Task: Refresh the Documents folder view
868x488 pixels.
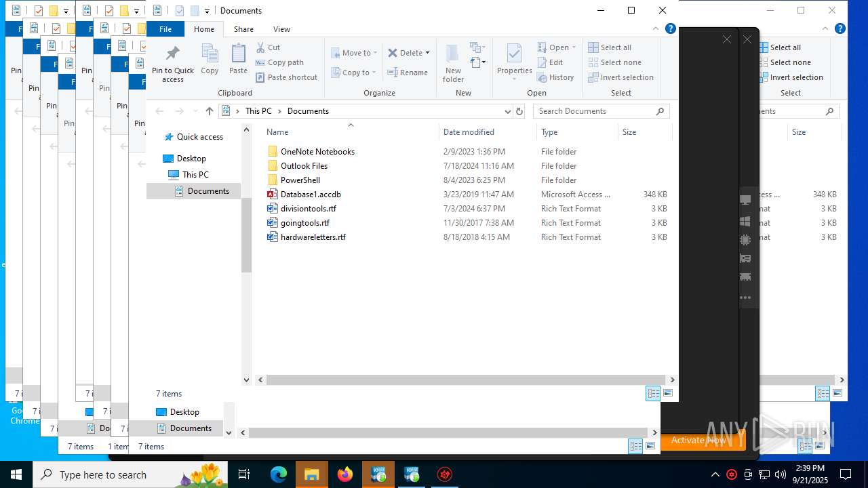Action: (519, 111)
